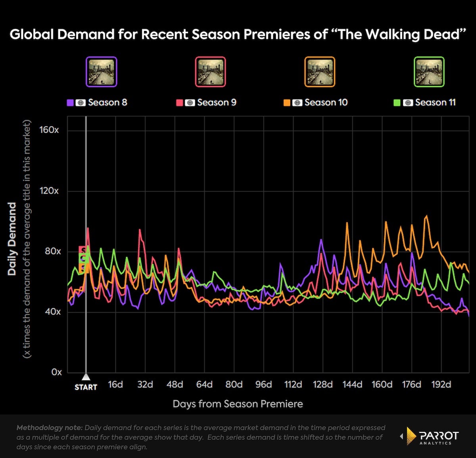
Task: Expand the START axis marker triangle
Action: pyautogui.click(x=86, y=378)
